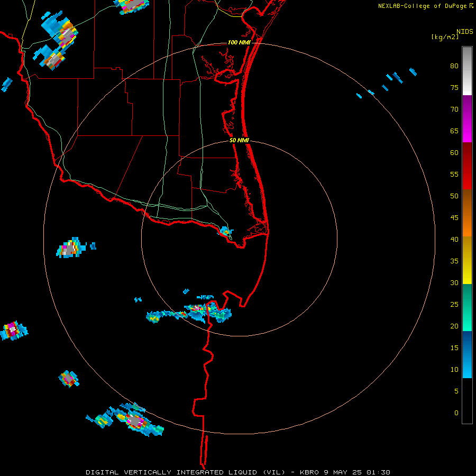Click the small storm cell at lower left
This screenshot has height=476, width=476.
coord(69,379)
